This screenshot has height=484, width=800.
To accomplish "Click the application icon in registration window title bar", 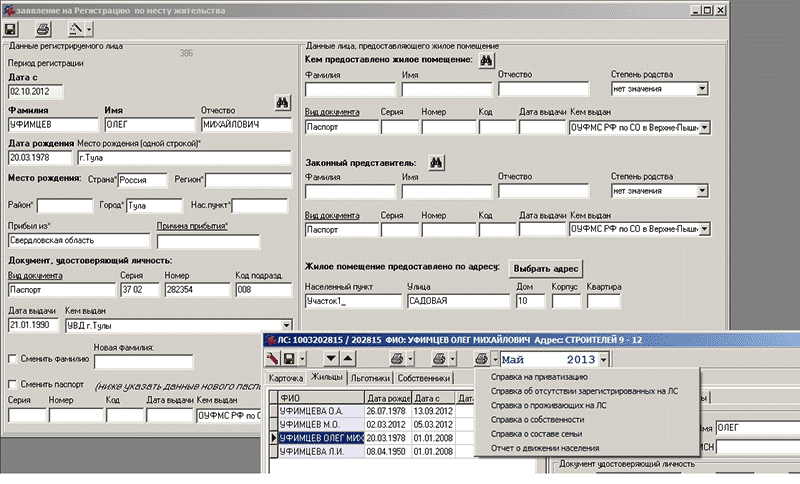I will coord(9,10).
